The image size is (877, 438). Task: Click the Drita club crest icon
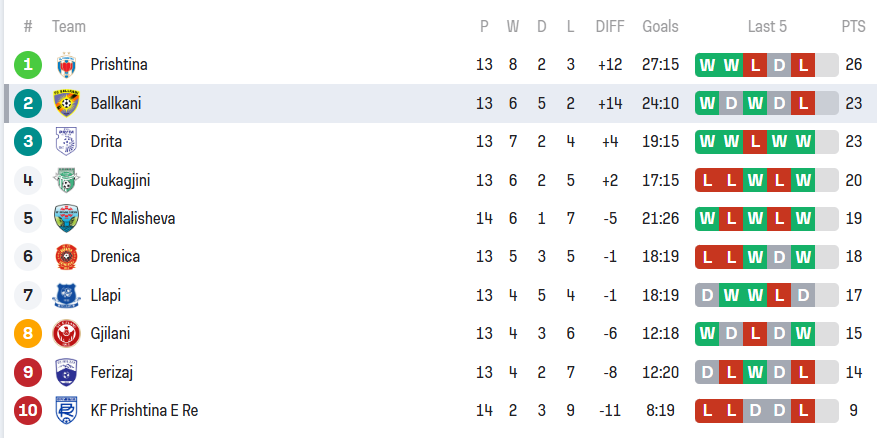67,141
